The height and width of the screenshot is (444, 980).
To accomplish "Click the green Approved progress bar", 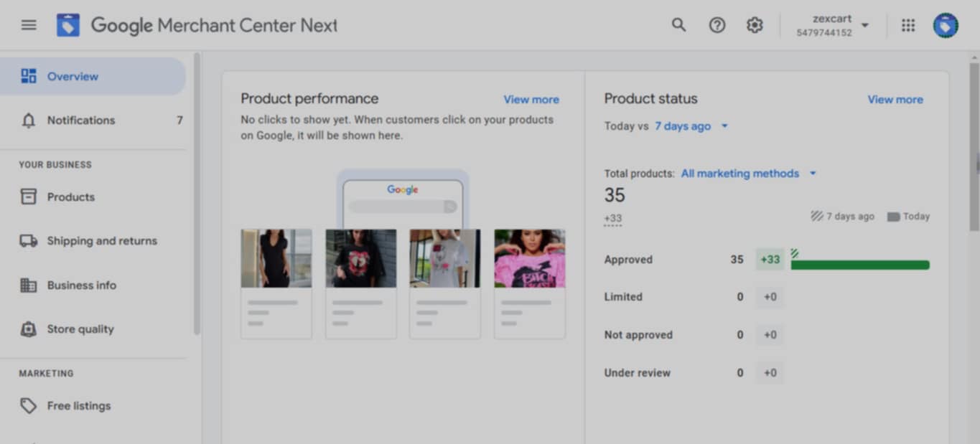I will tap(860, 265).
